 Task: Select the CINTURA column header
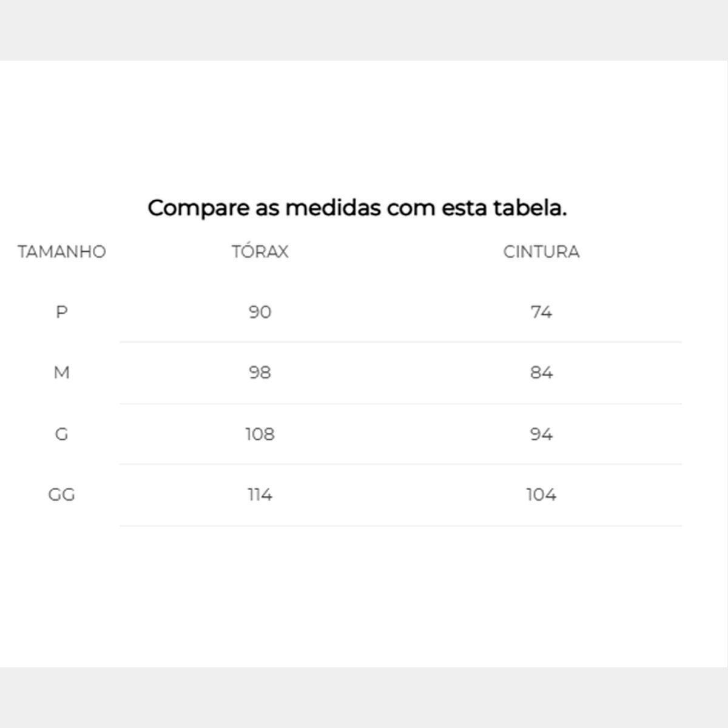(x=541, y=252)
